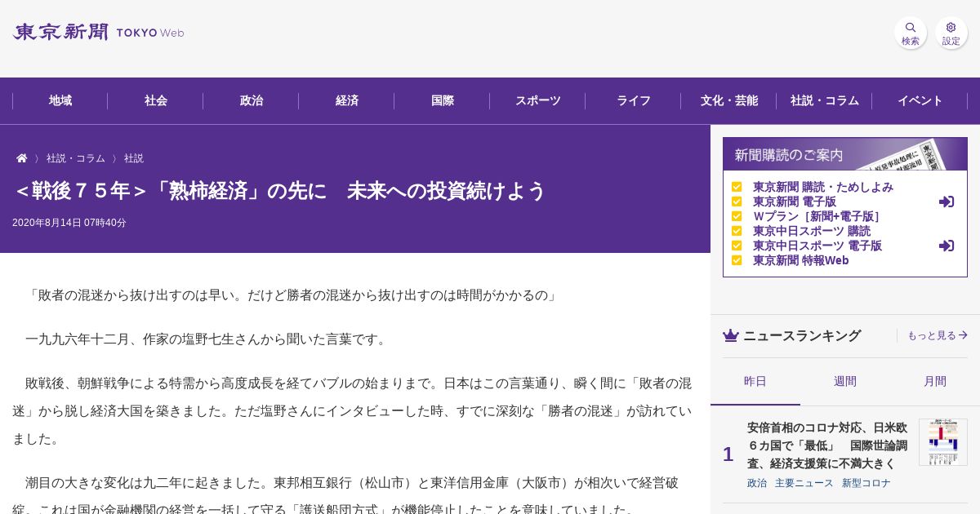This screenshot has height=514, width=980.
Task: Click checkmark beside 東京新聞 購読・ためしよみ
Action: [737, 187]
